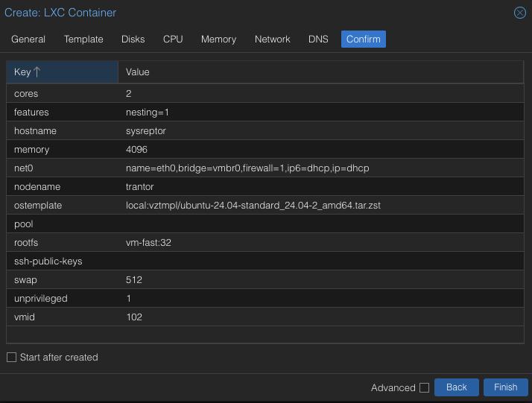Click Finish to create the container

505,387
